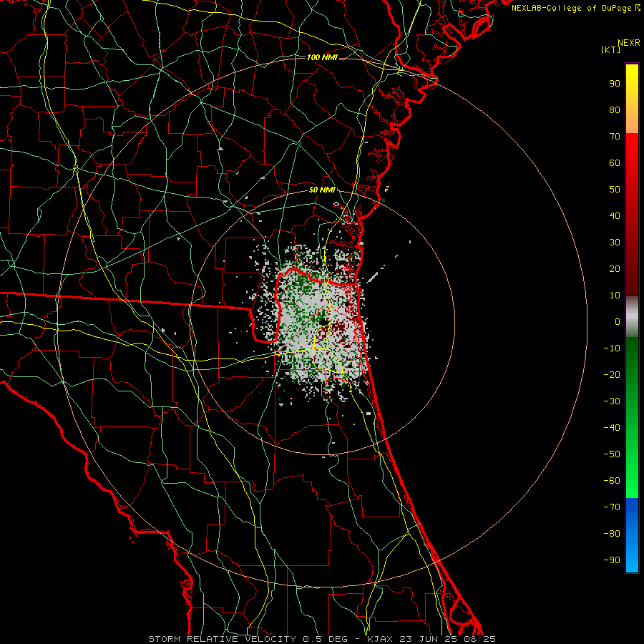Image resolution: width=644 pixels, height=644 pixels.
Task: Click the 100 NMI range ring label
Action: click(x=322, y=57)
